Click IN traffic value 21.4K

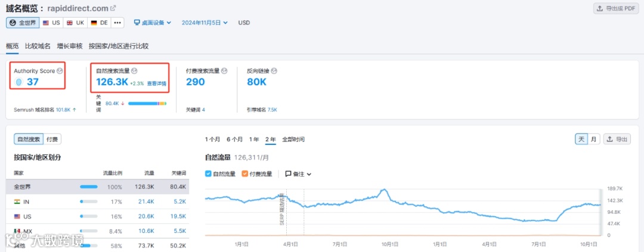tap(147, 202)
